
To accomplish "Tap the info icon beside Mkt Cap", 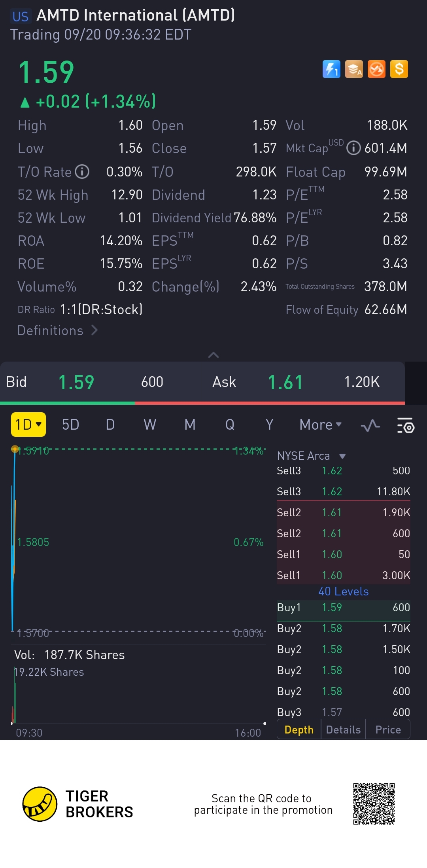I will (353, 148).
